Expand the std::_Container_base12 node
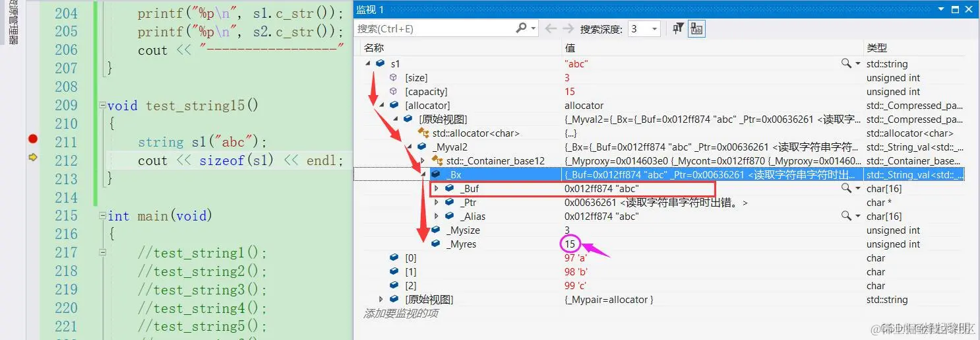 [x=423, y=160]
